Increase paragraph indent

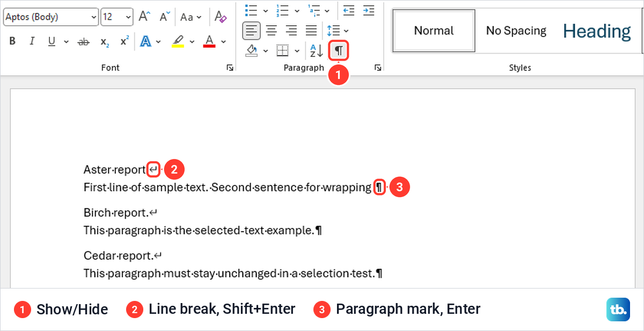tap(368, 10)
